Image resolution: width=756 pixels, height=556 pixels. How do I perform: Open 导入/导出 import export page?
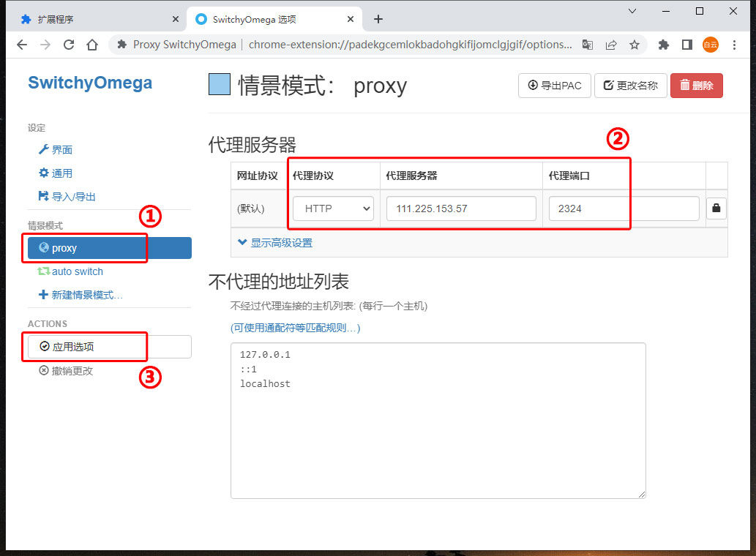click(67, 197)
